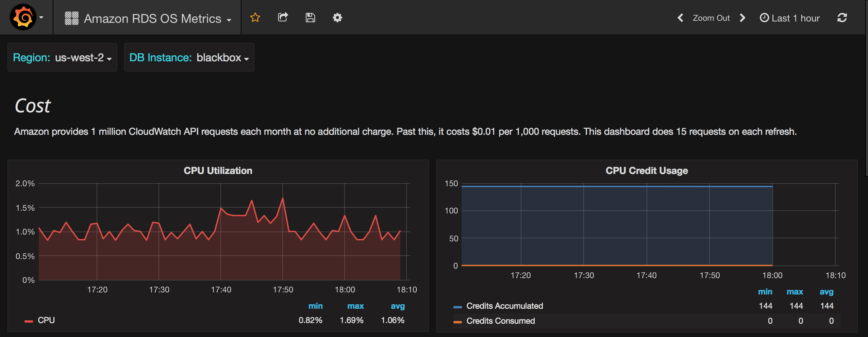Viewport: 868px width, 337px height.
Task: Shift time range forward with right arrow
Action: click(742, 18)
